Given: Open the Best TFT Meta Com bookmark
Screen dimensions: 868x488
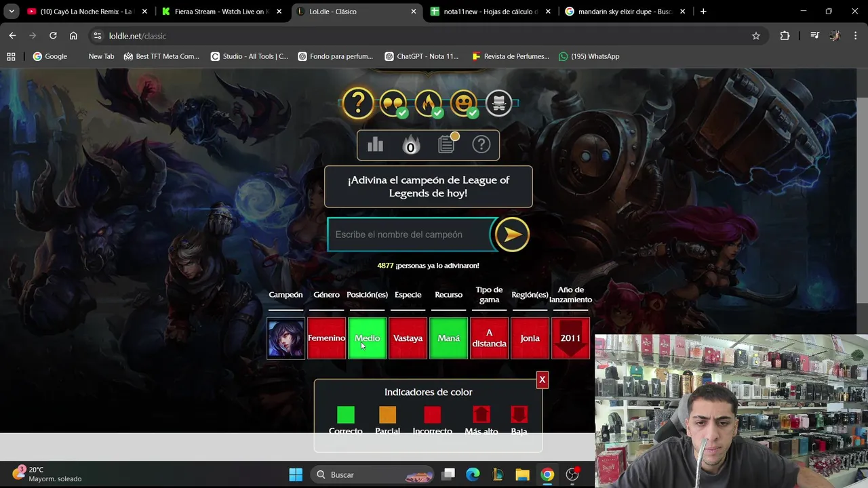Looking at the screenshot, I should (x=161, y=56).
